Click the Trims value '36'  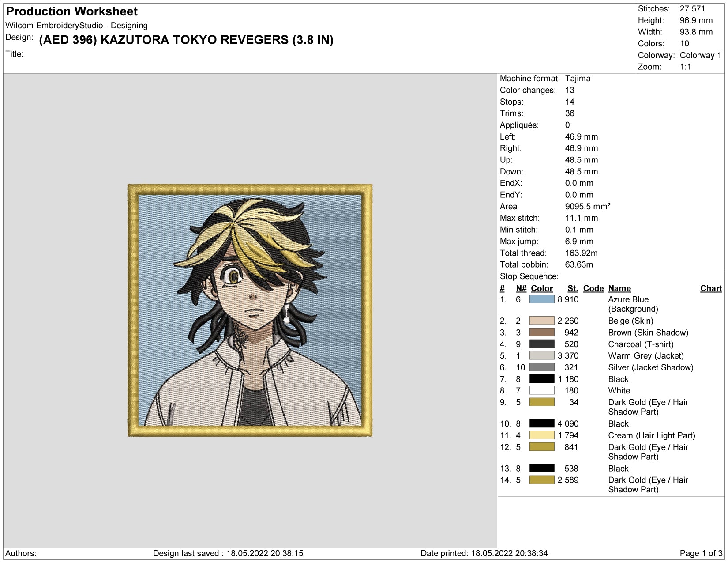pos(570,113)
